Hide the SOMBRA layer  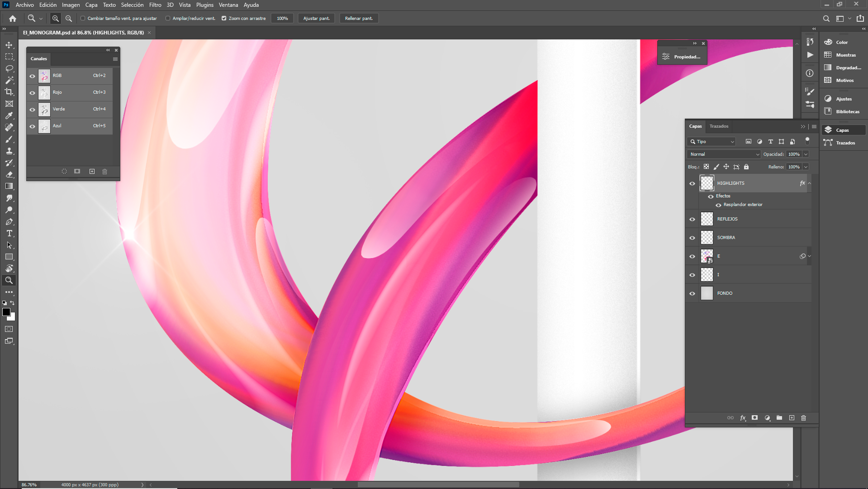692,238
